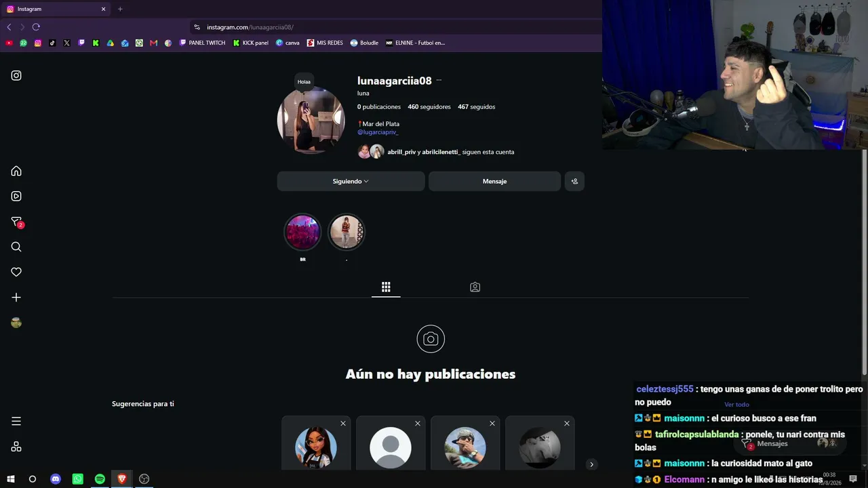Open the YouTube bookmark
The image size is (868, 488).
[x=9, y=43]
